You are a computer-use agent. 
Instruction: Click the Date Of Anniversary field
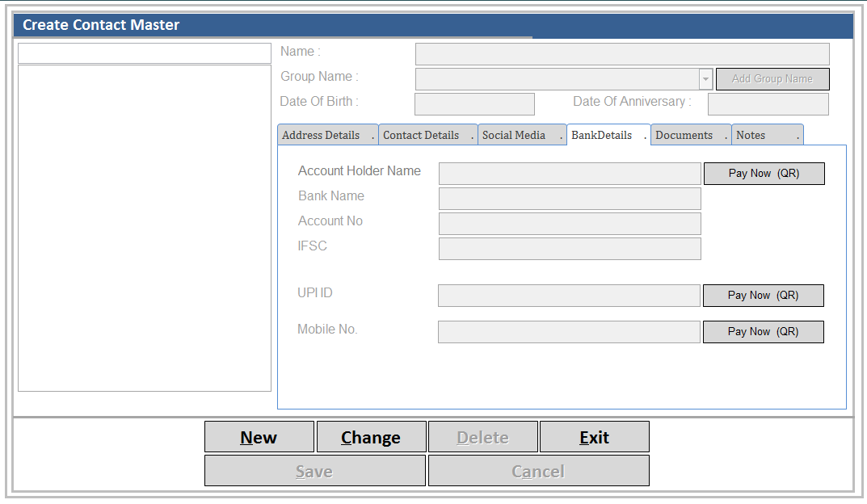(768, 104)
